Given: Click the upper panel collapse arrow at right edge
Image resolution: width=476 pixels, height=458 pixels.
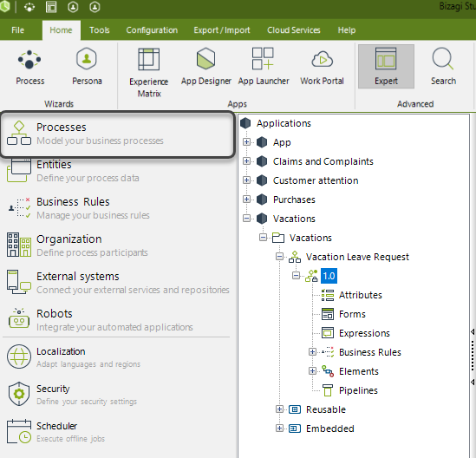Looking at the screenshot, I should pyautogui.click(x=473, y=332).
